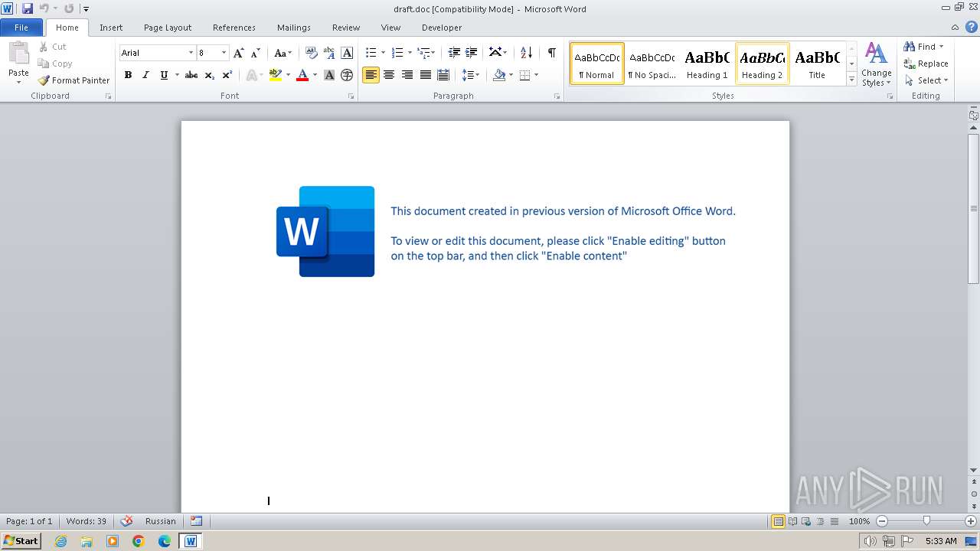Switch to the Mailings tab
The image size is (980, 551).
click(x=294, y=28)
